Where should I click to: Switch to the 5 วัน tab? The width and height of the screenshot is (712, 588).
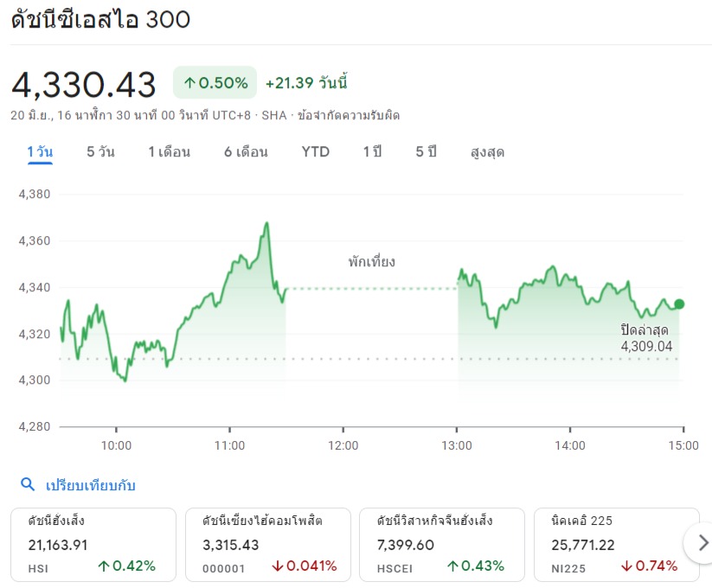coord(100,152)
